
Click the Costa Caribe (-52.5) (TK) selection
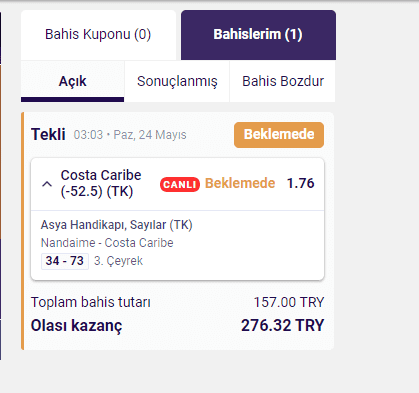[x=101, y=183]
